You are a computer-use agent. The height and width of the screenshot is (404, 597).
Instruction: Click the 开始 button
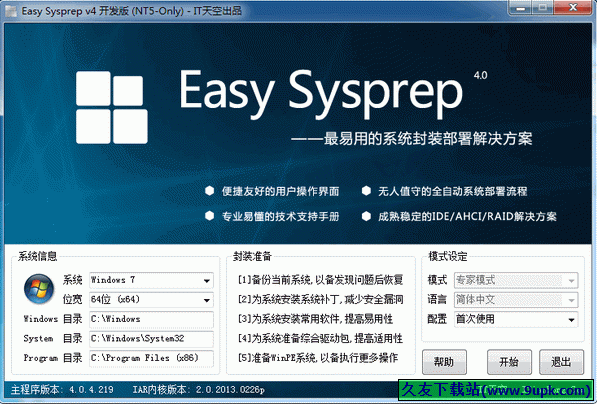[x=509, y=362]
